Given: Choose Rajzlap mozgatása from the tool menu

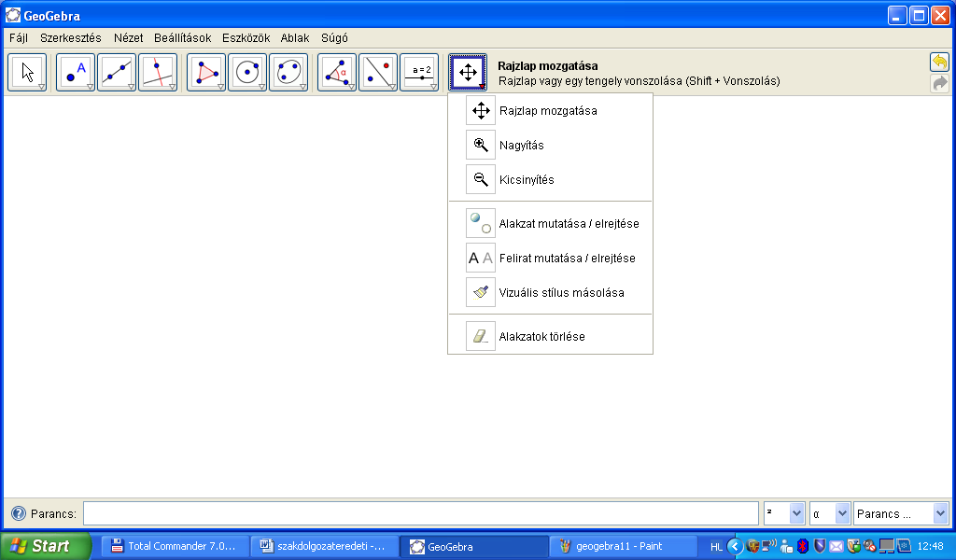Looking at the screenshot, I should 550,111.
